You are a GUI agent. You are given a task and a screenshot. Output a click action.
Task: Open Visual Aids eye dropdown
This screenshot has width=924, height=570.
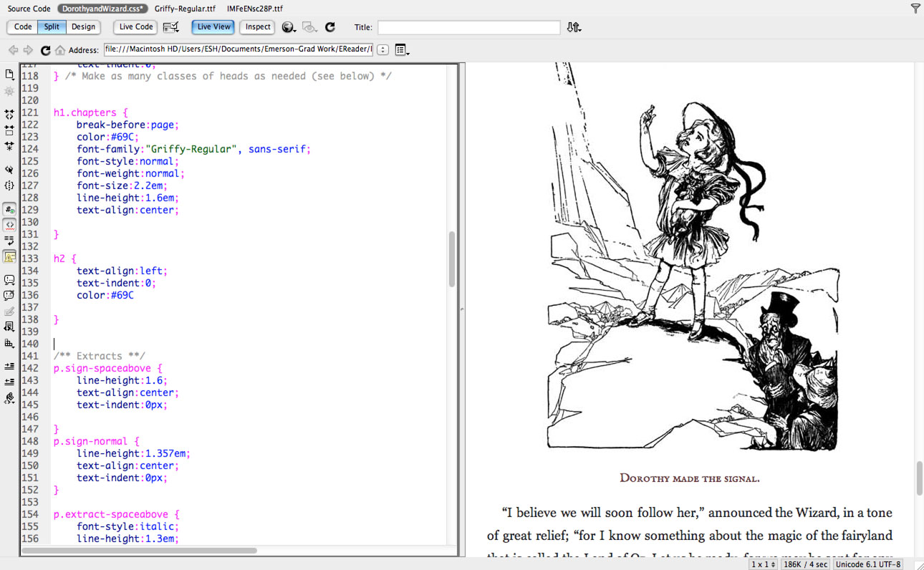(x=309, y=27)
